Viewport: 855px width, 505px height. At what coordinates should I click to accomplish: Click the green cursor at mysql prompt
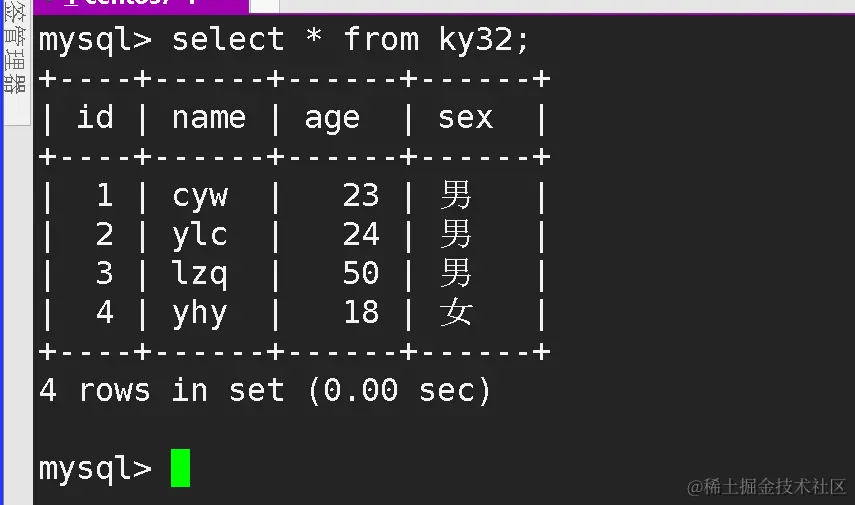click(x=180, y=468)
